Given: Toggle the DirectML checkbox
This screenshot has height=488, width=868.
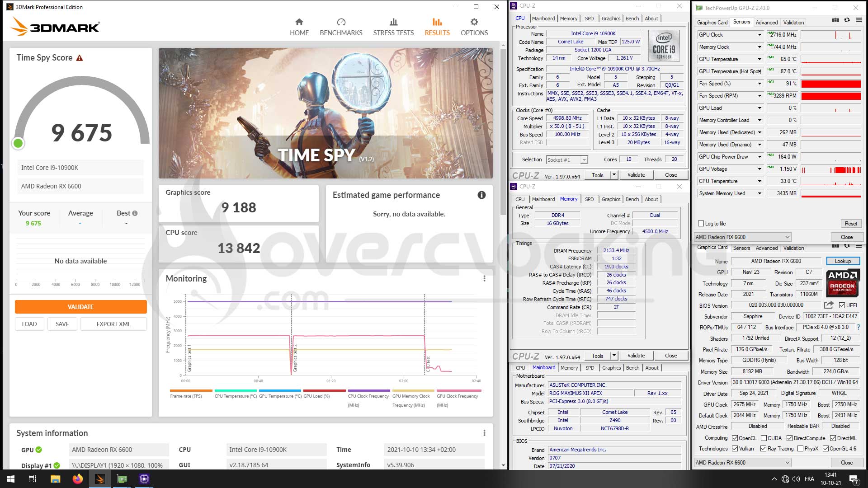Looking at the screenshot, I should point(833,438).
